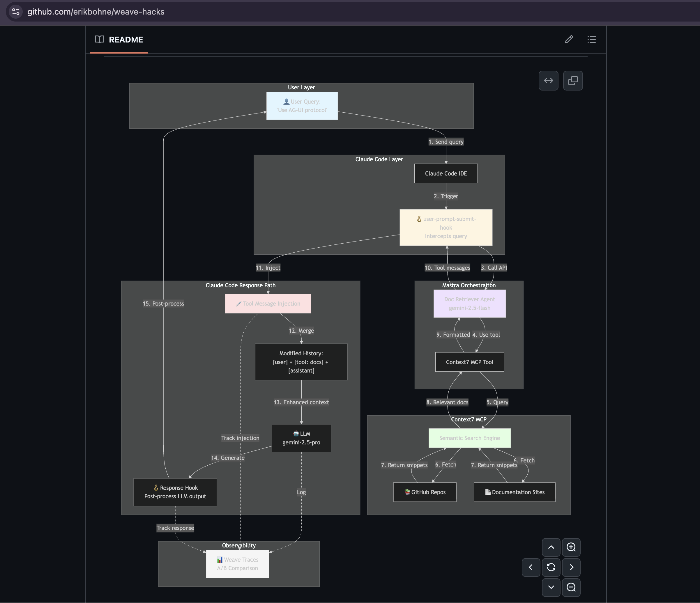
Task: Click the copy diagram source icon
Action: (x=573, y=81)
